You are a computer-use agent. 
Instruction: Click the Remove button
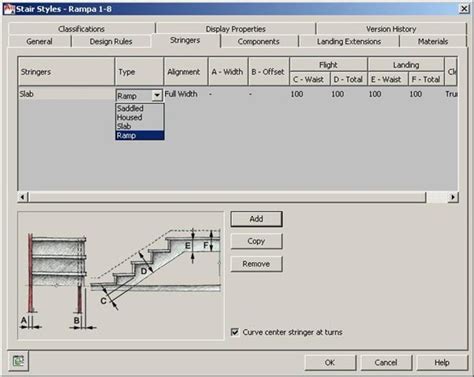[x=256, y=264]
